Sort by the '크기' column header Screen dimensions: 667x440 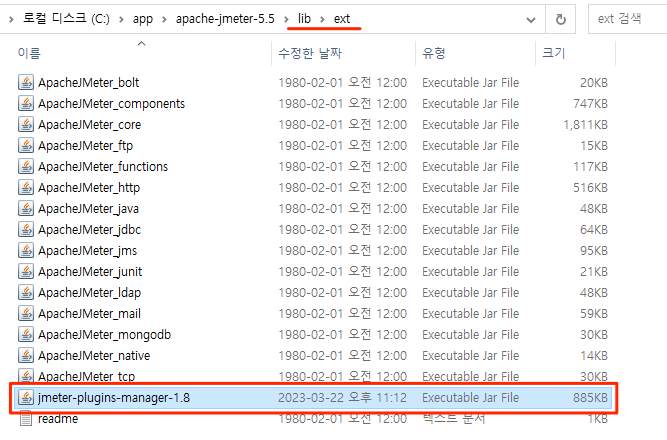pos(553,53)
